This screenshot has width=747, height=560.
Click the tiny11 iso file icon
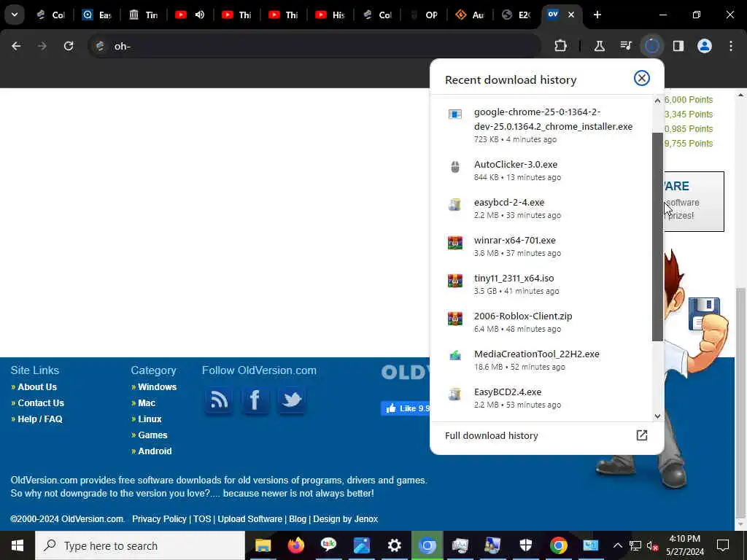[x=455, y=281]
